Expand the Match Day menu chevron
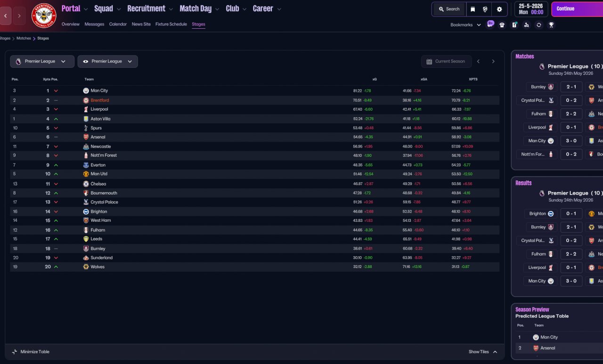The width and height of the screenshot is (603, 364). [217, 9]
